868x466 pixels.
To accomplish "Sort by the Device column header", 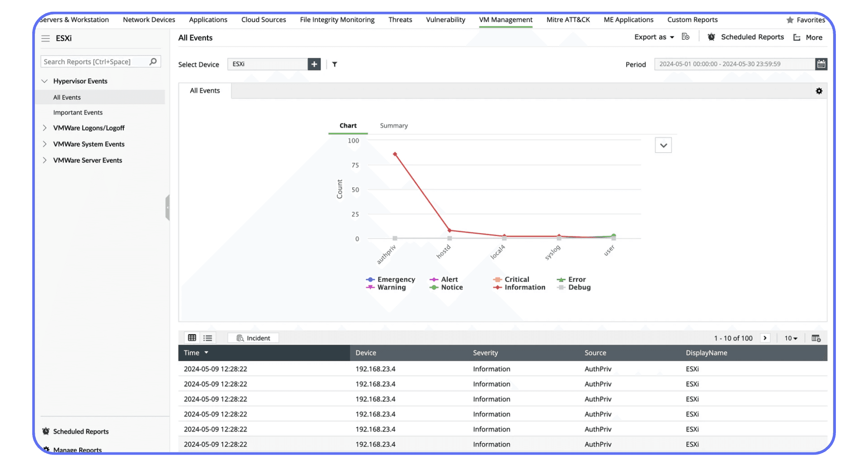I will (366, 353).
